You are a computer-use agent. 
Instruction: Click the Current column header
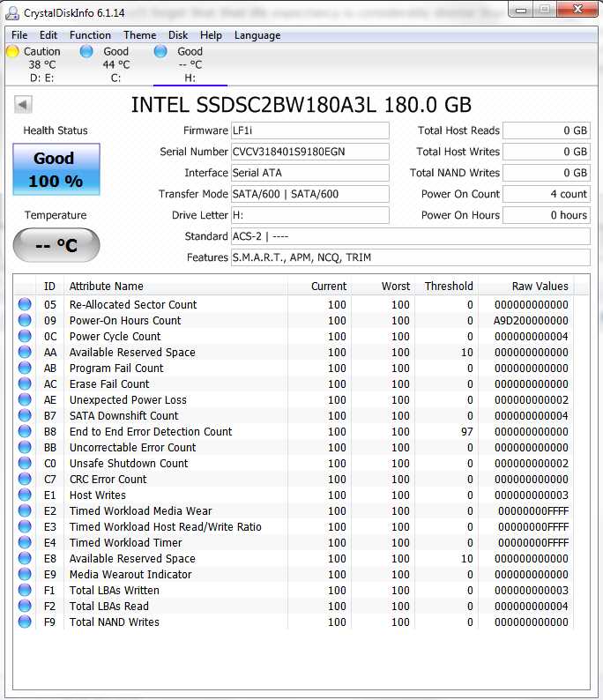(319, 287)
